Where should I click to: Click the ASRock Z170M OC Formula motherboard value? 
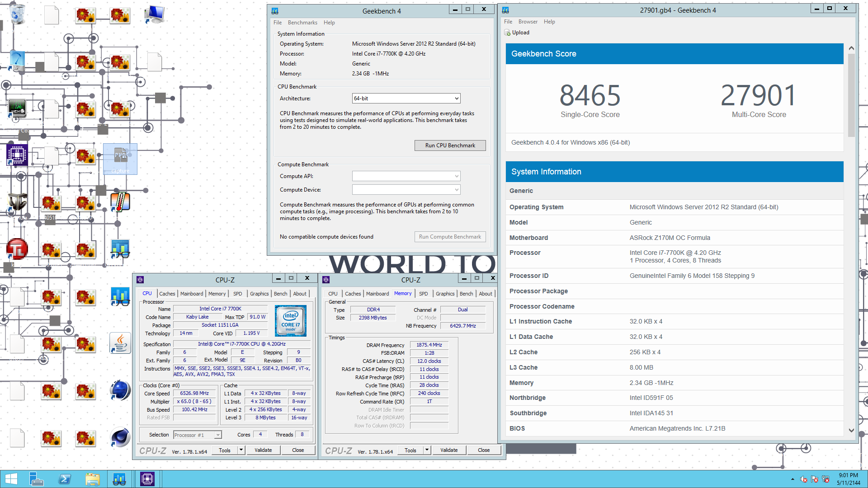tap(670, 238)
